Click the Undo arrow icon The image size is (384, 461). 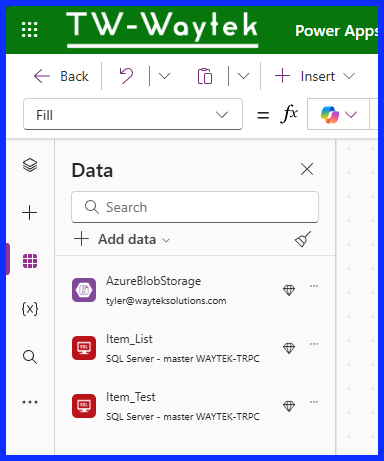(x=126, y=76)
